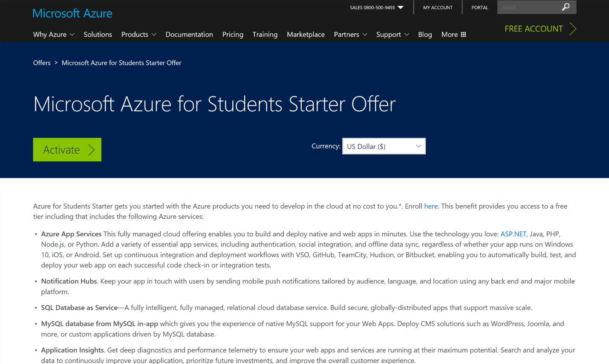Image resolution: width=609 pixels, height=364 pixels.
Task: Follow the ASP.NET link
Action: [x=513, y=234]
